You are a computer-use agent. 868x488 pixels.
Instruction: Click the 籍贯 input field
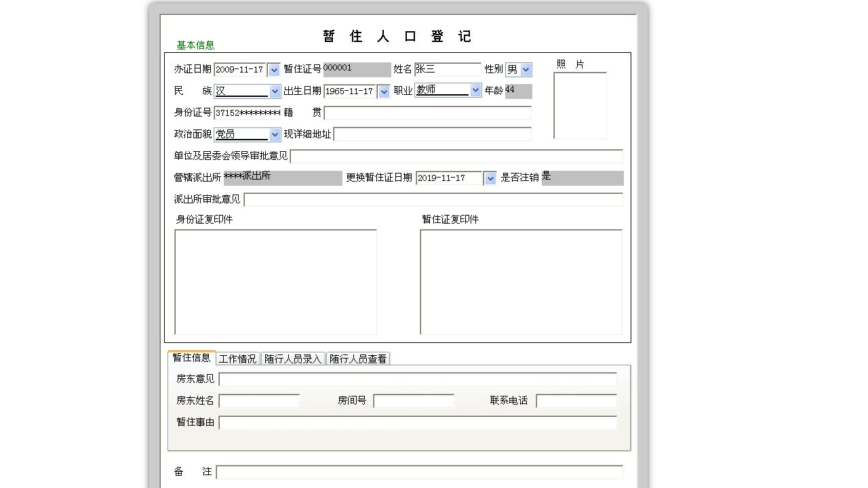427,113
